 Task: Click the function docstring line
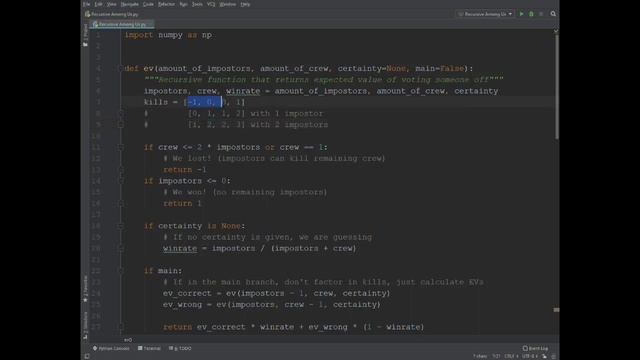point(324,80)
